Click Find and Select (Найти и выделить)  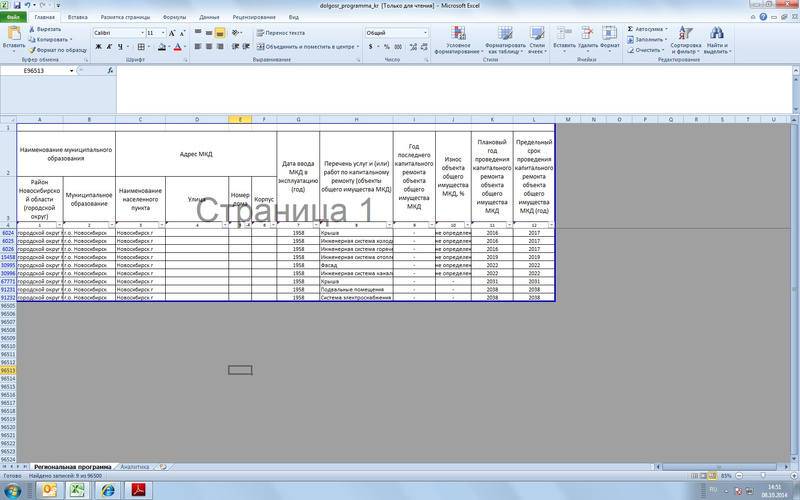pos(716,40)
